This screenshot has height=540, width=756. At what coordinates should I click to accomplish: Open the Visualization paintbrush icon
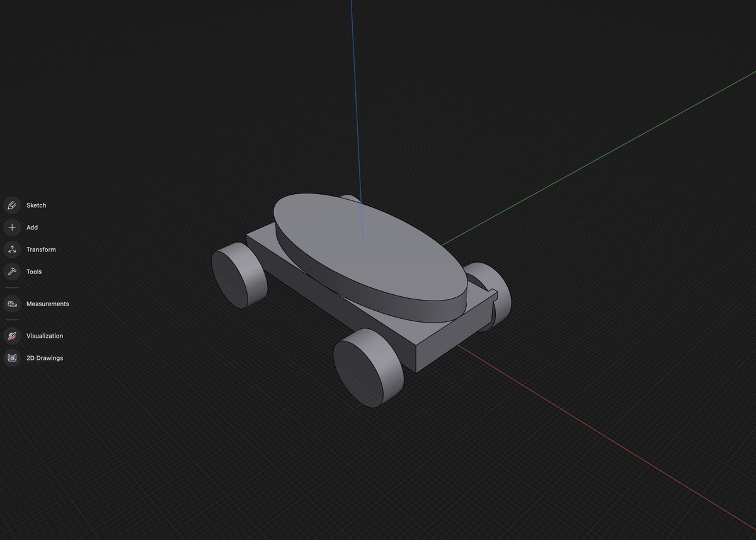pos(11,335)
